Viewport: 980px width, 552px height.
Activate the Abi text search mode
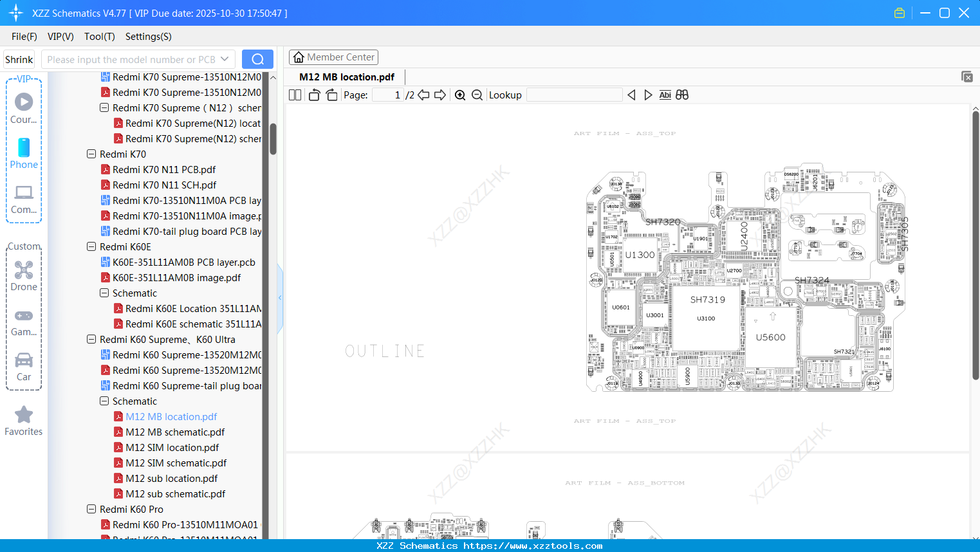pyautogui.click(x=665, y=95)
